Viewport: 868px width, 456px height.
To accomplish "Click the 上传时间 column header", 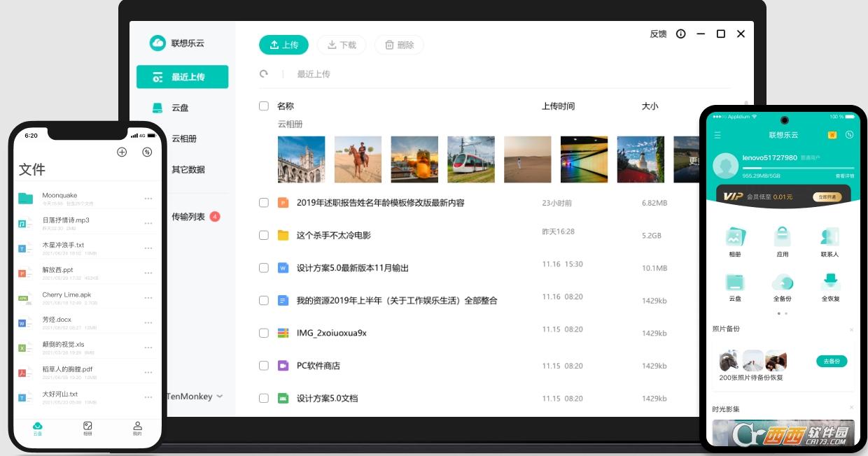I will coord(558,106).
